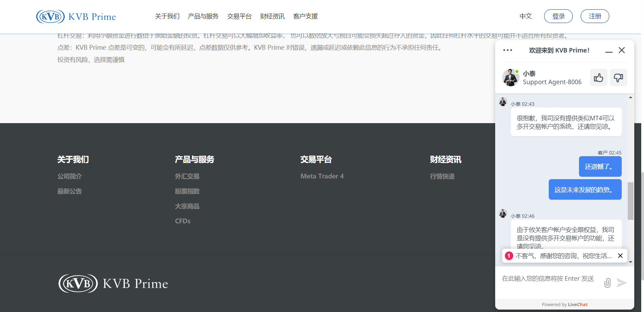Click the Support Agent-8006 label
The height and width of the screenshot is (312, 644).
(x=552, y=82)
